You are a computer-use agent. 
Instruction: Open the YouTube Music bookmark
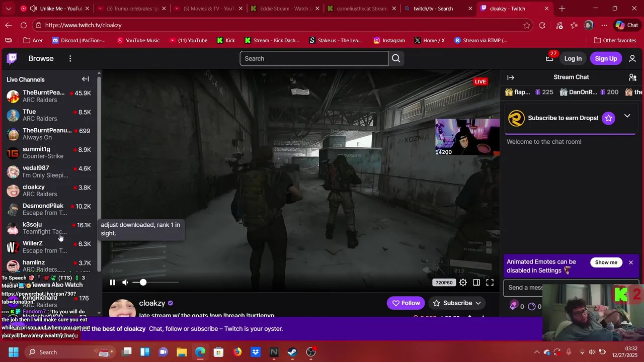138,40
